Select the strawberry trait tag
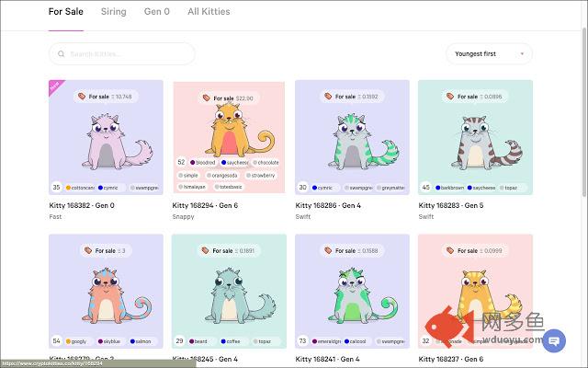 tap(261, 176)
